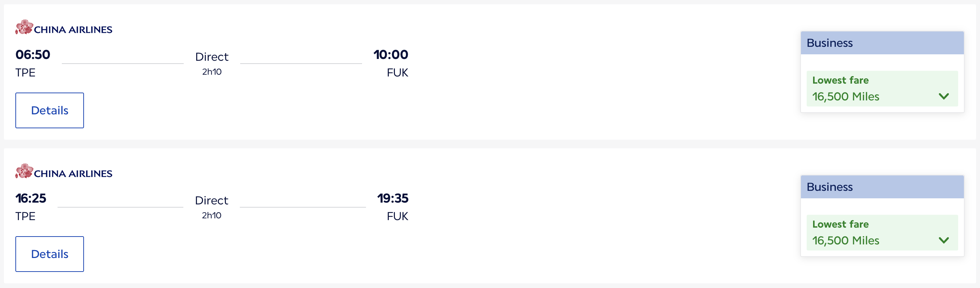Viewport: 980px width, 288px height.
Task: Click the China Airlines logo on the 06:50 flight
Action: pos(64,28)
